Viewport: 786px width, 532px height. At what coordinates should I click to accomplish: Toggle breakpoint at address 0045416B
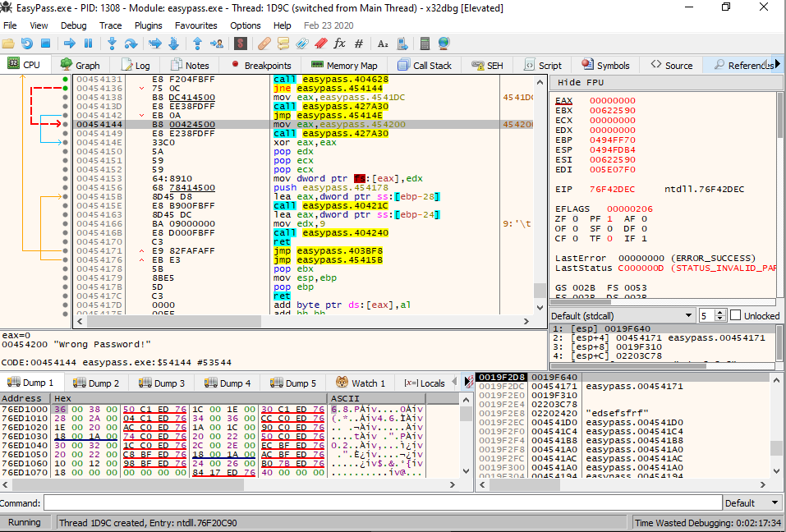pyautogui.click(x=65, y=232)
